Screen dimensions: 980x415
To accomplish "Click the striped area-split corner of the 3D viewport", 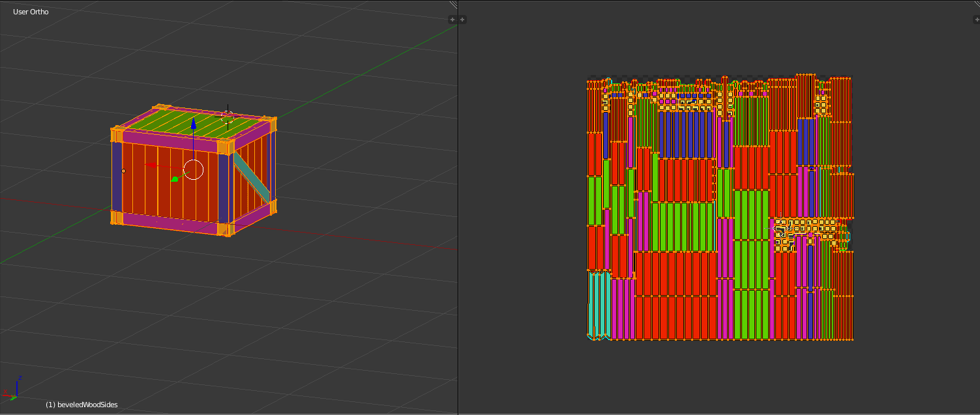I will [453, 5].
